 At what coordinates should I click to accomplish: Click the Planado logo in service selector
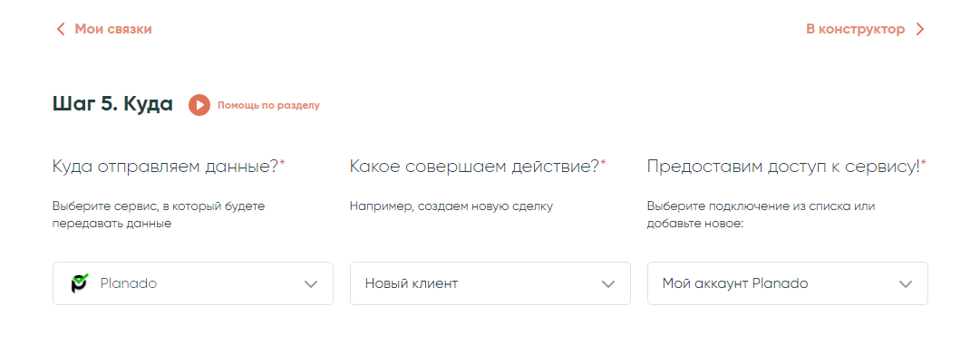(80, 283)
